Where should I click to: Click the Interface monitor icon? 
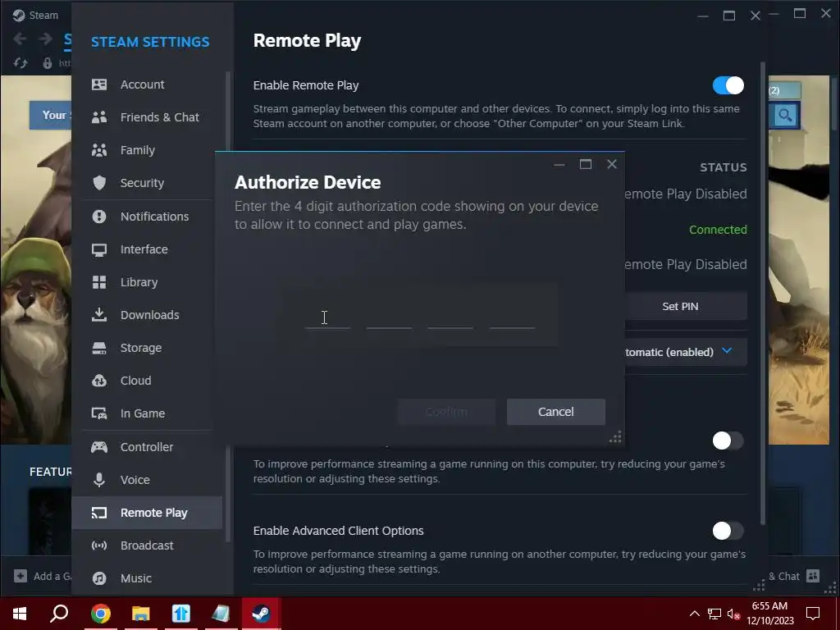(x=99, y=249)
